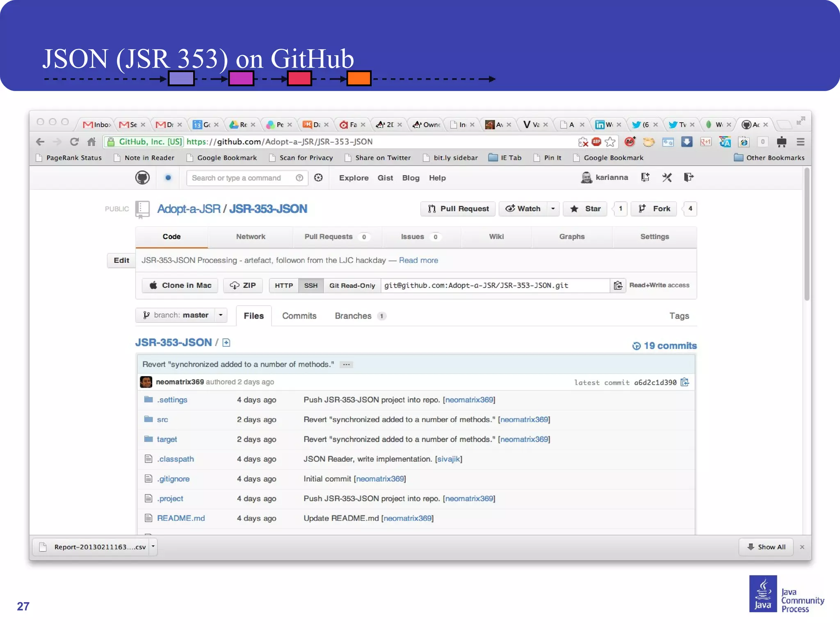Download repository as ZIP
Image resolution: width=840 pixels, height=630 pixels.
tap(243, 285)
